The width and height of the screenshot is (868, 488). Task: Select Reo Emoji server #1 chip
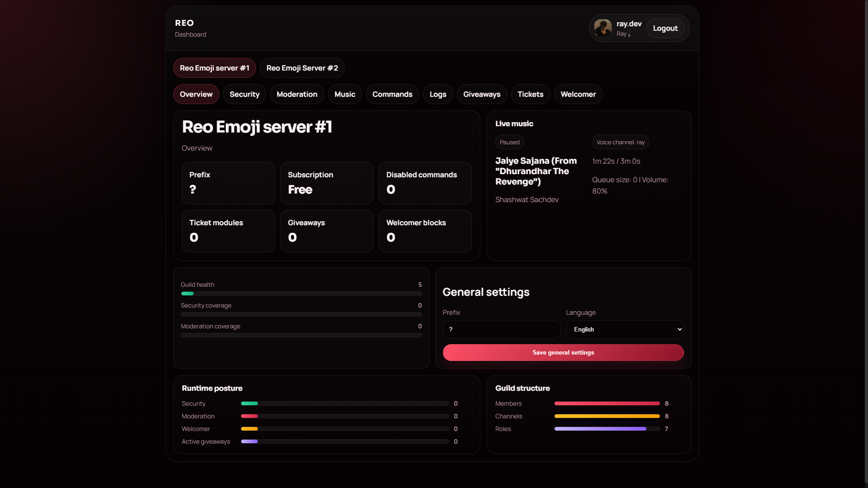[x=214, y=68]
